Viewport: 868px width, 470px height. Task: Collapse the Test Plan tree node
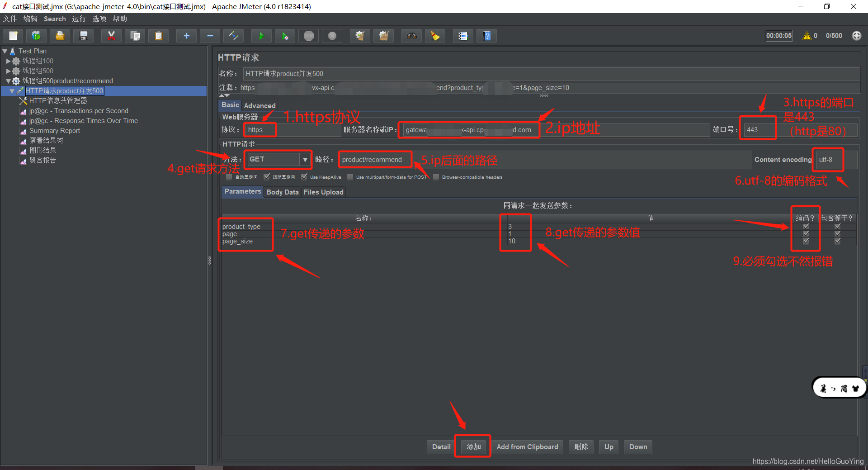point(5,51)
